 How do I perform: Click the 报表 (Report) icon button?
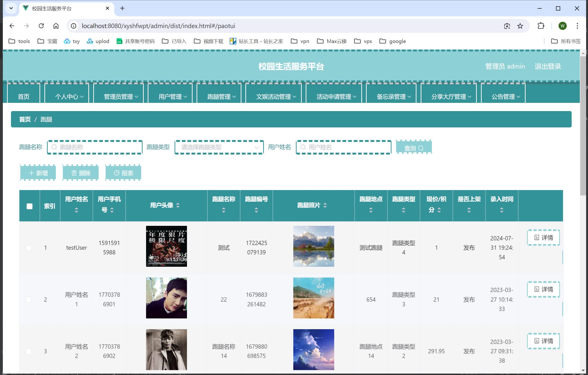tap(123, 173)
